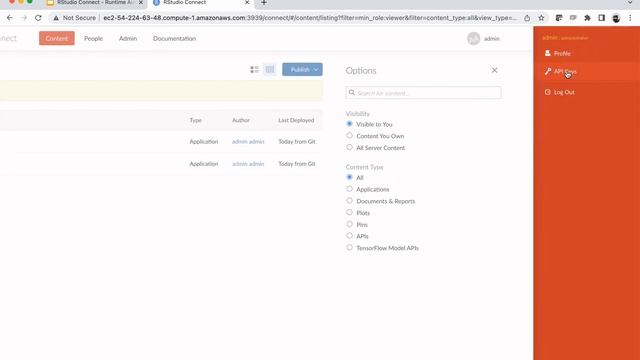
Task: Open the Chrome profile avatar
Action: [x=616, y=18]
